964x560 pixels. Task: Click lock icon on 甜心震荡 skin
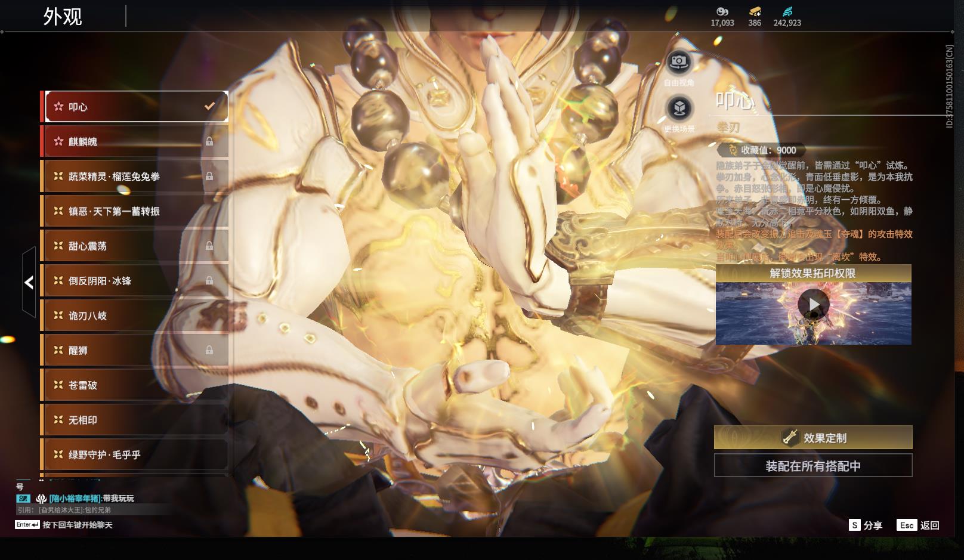(209, 246)
